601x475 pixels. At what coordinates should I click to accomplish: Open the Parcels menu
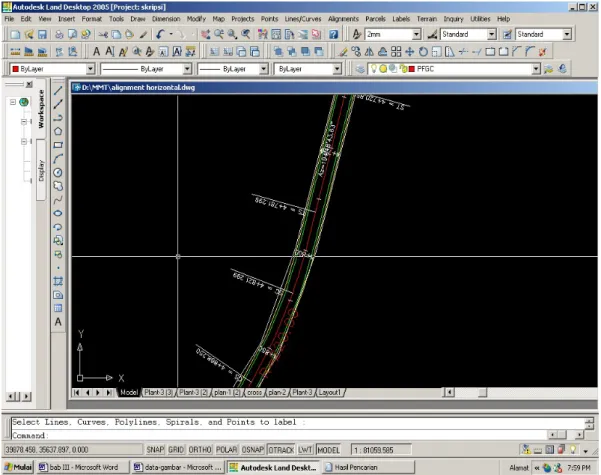point(375,19)
